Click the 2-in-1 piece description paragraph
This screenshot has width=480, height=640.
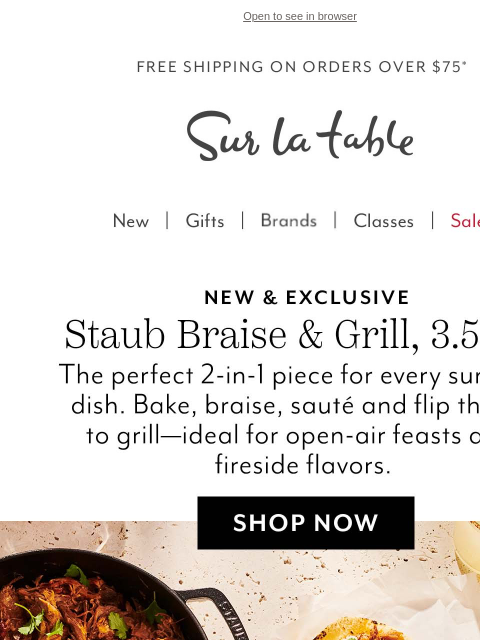[x=269, y=420]
